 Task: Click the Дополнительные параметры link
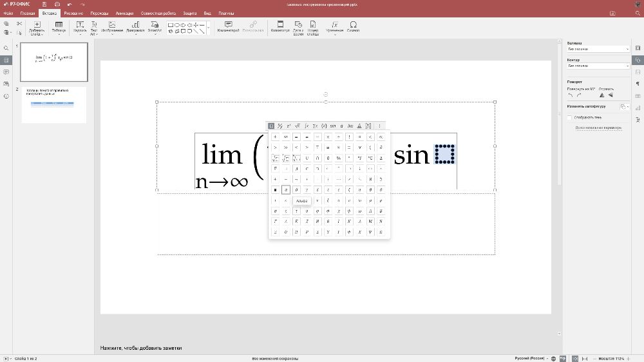[598, 128]
